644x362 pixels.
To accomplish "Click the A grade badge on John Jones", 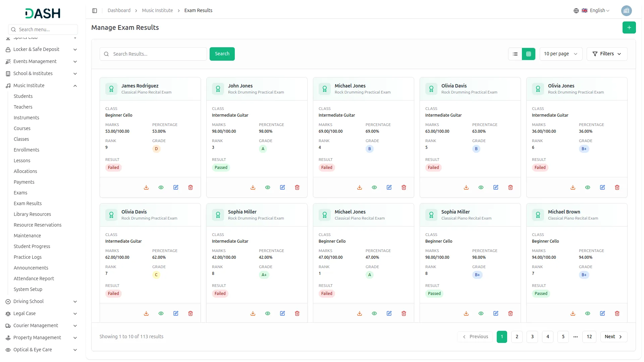I will (x=263, y=149).
